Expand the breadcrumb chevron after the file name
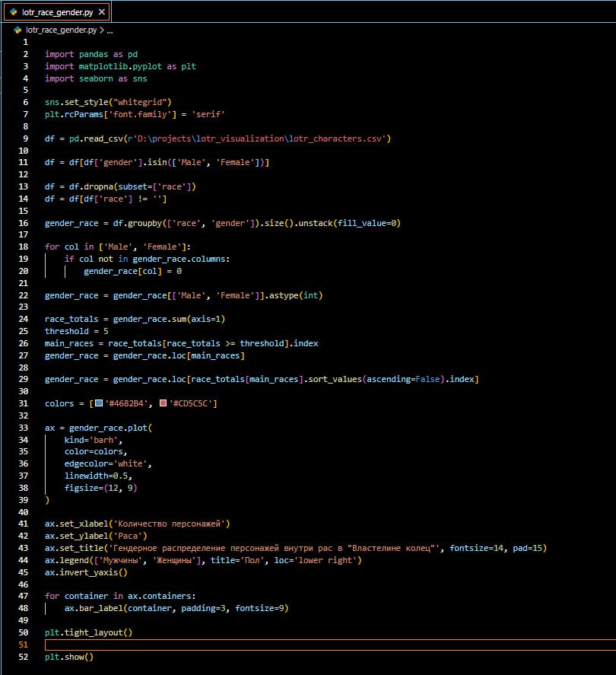The width and height of the screenshot is (616, 675). coord(101,30)
